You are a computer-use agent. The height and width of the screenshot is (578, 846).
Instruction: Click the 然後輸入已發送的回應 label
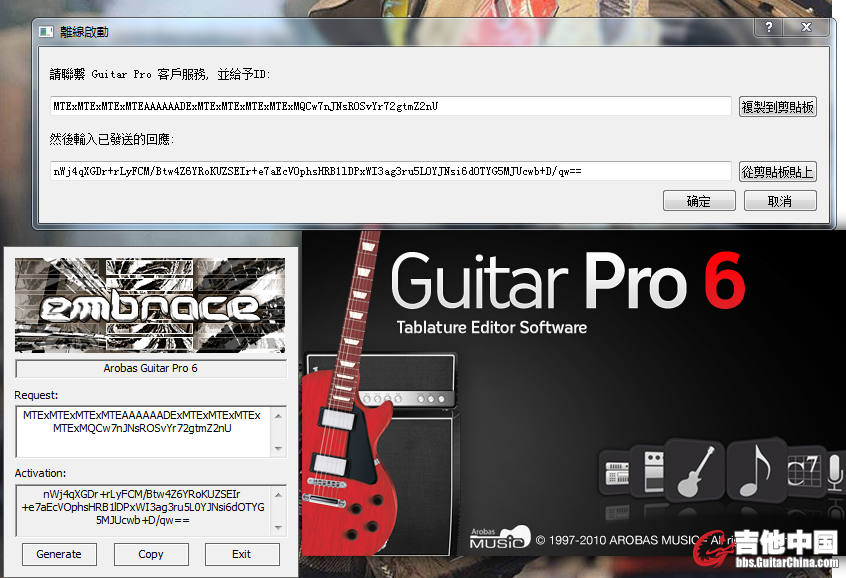pyautogui.click(x=112, y=139)
